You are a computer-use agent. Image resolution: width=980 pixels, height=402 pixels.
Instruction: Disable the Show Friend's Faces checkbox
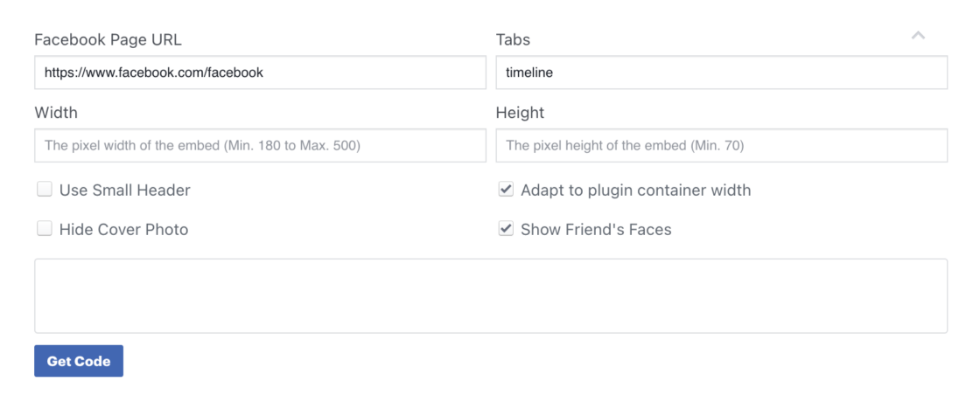pos(506,229)
